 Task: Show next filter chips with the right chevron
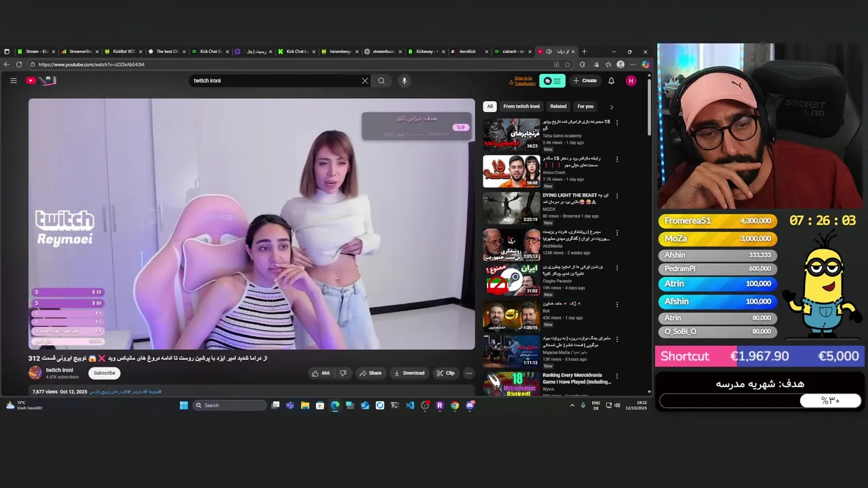(x=611, y=107)
